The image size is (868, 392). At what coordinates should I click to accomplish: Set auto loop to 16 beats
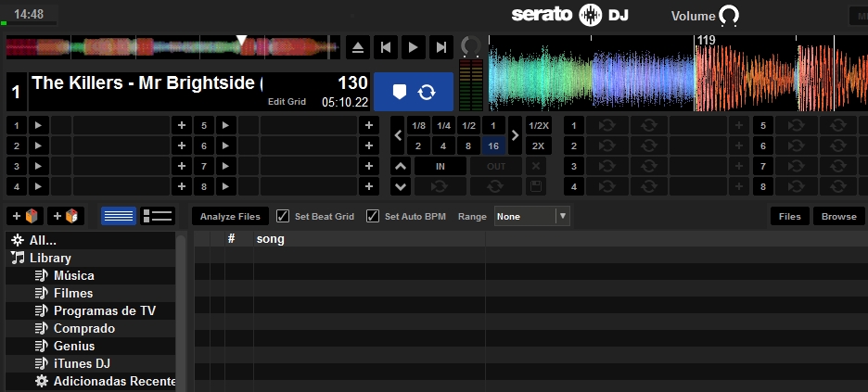493,146
